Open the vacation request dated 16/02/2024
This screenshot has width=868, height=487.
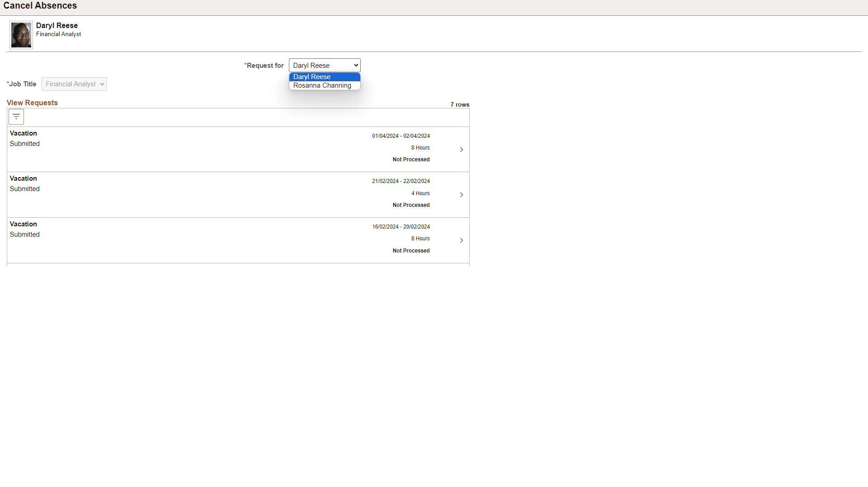pos(226,240)
